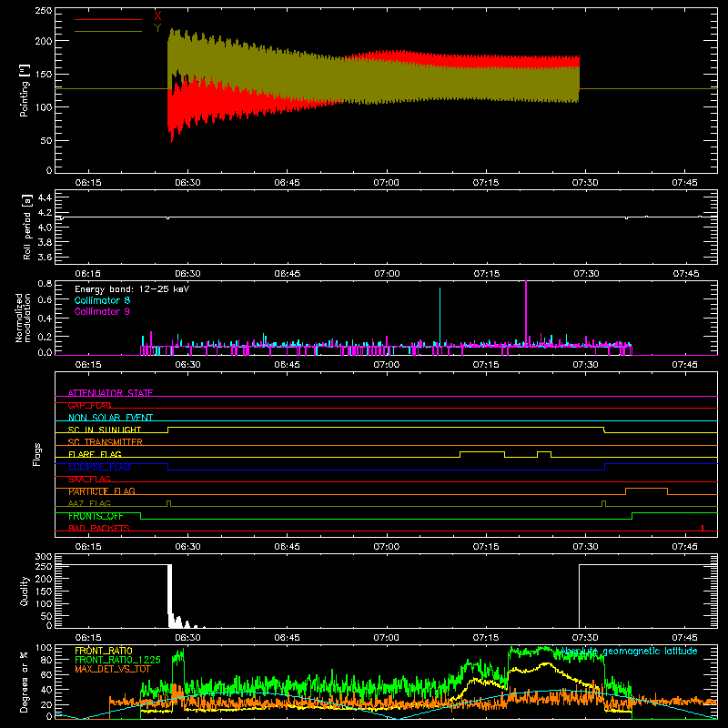Click the red BAD_PACKETS tick mark
This screenshot has width=728, height=728.
click(703, 528)
